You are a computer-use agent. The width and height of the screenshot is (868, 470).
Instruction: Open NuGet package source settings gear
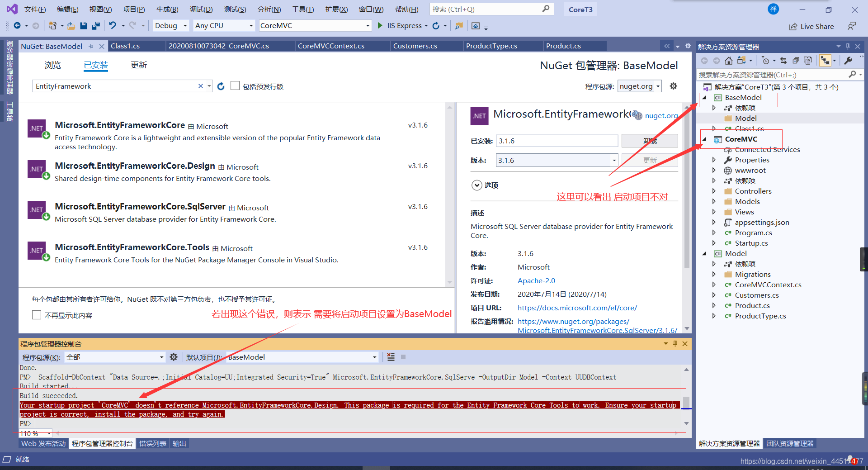(673, 86)
